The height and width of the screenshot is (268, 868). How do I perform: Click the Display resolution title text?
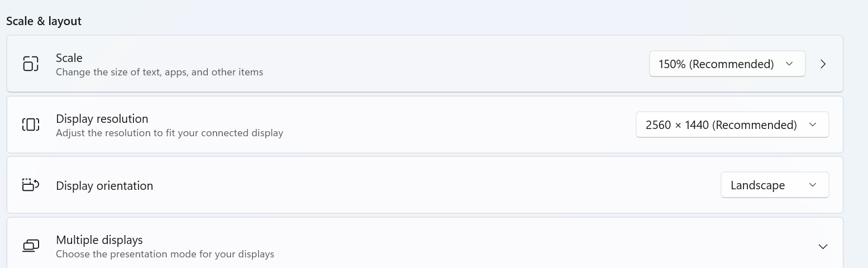(102, 119)
